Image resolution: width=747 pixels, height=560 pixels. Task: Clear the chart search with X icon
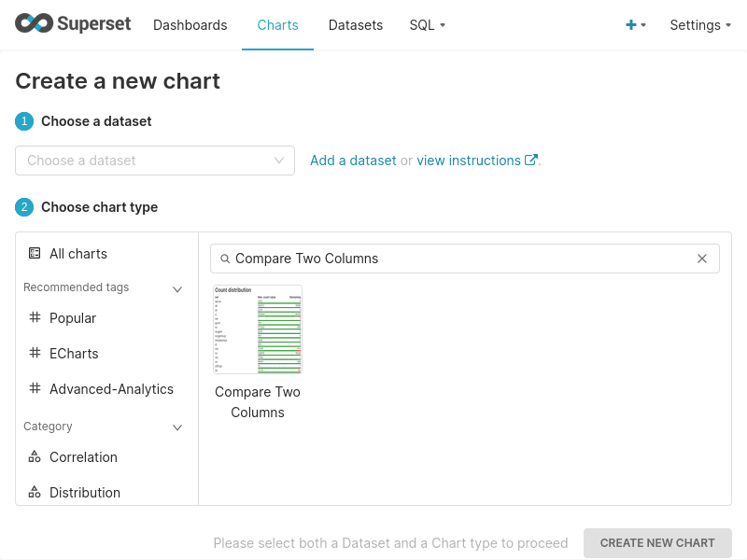click(702, 259)
